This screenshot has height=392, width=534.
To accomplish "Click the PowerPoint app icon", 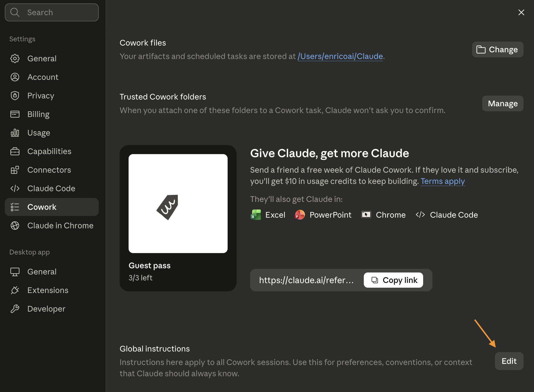I will [300, 215].
